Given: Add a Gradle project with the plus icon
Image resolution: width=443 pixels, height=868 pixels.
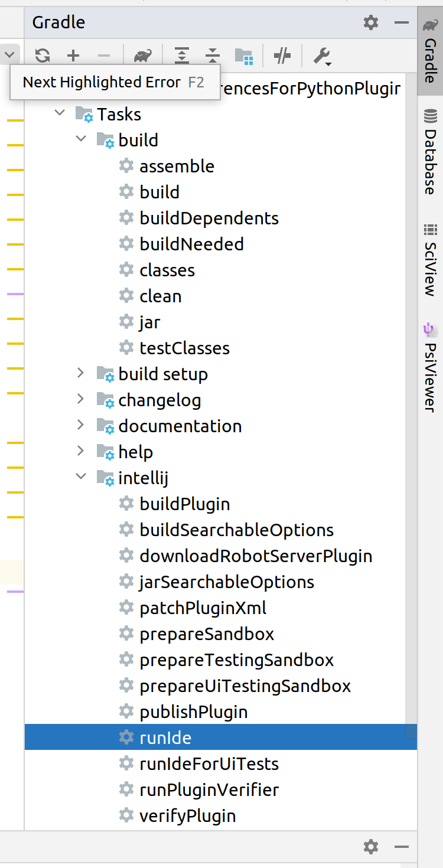Looking at the screenshot, I should coord(73,55).
